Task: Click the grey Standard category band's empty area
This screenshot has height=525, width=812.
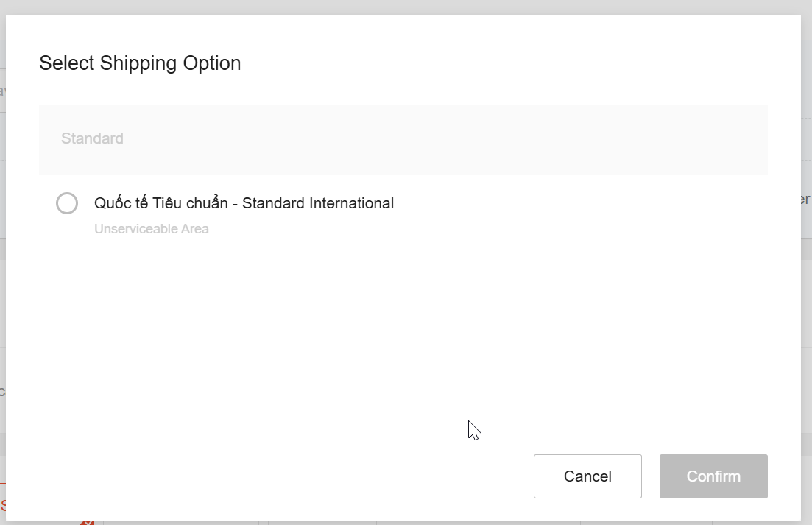Action: pos(442,140)
